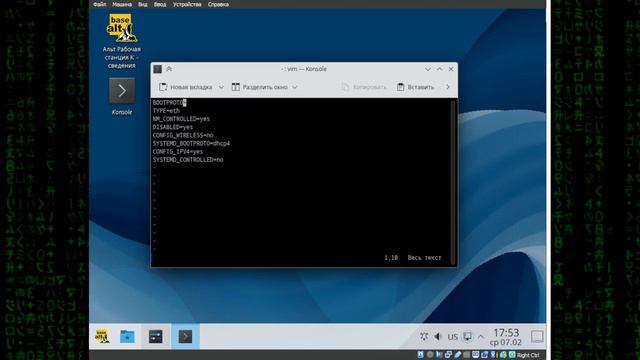
Task: Pin Konsole window on all desktops
Action: tap(169, 69)
